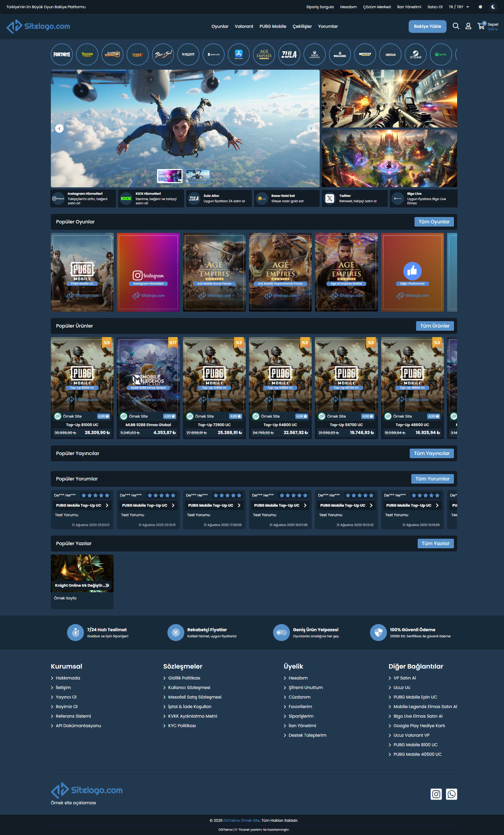
Task: Click the Tüm Yayıncılar button
Action: click(431, 453)
